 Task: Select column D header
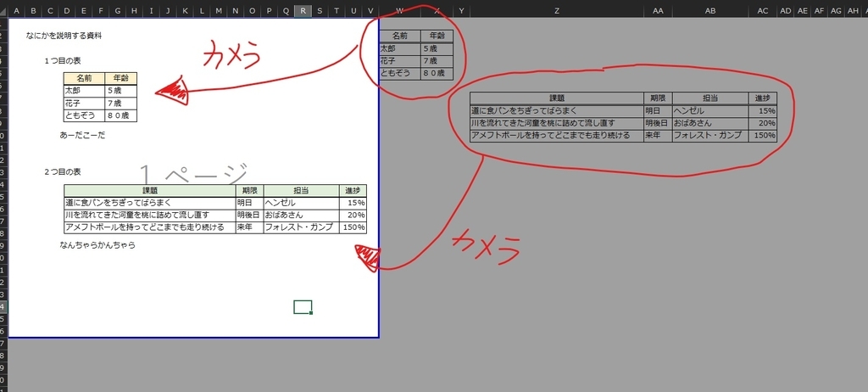(x=67, y=10)
